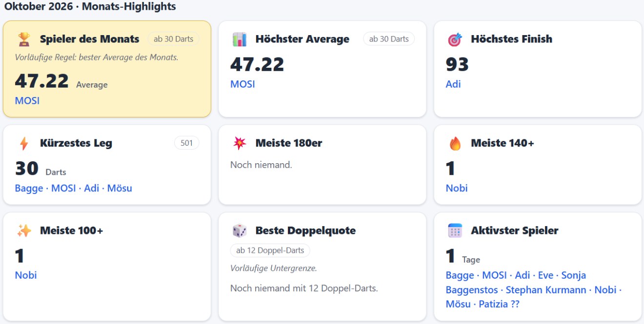Open Nobi link under Meiste 100+

(x=26, y=275)
